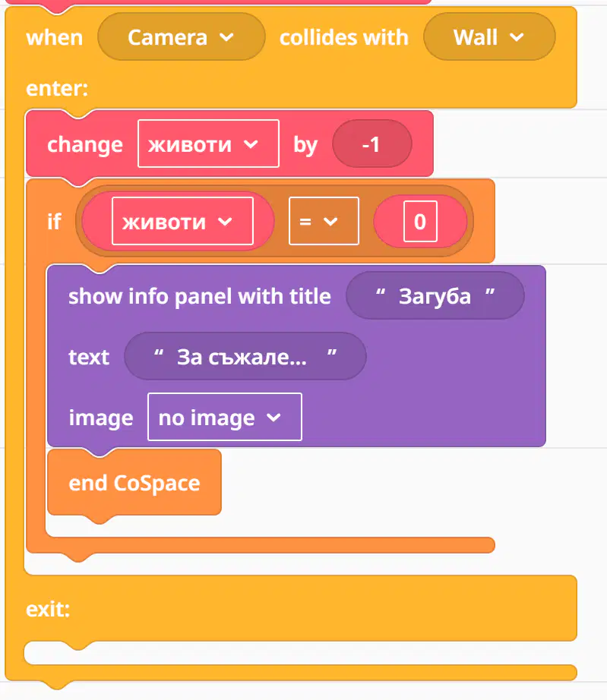The height and width of the screenshot is (700, 607).
Task: Edit the За съжале... text field
Action: pos(245,356)
